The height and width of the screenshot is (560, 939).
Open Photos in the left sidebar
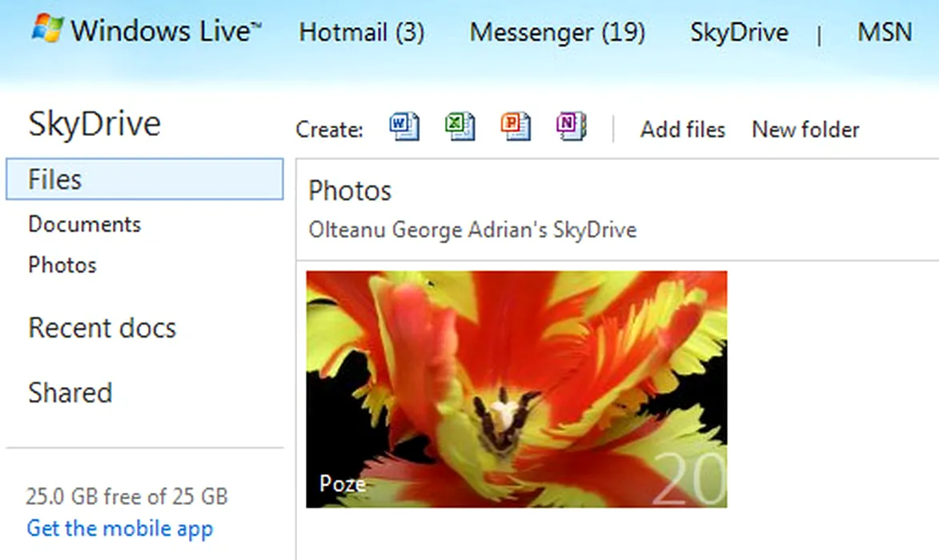(62, 265)
